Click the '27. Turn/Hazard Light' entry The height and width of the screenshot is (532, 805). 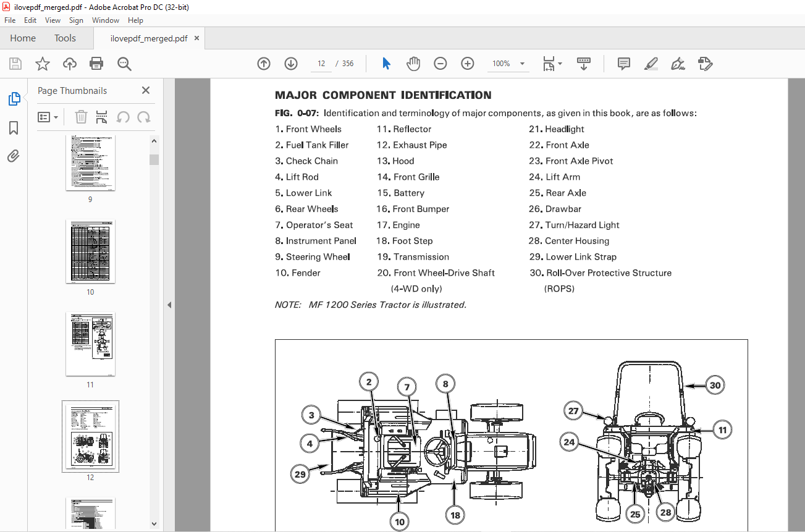coord(574,225)
